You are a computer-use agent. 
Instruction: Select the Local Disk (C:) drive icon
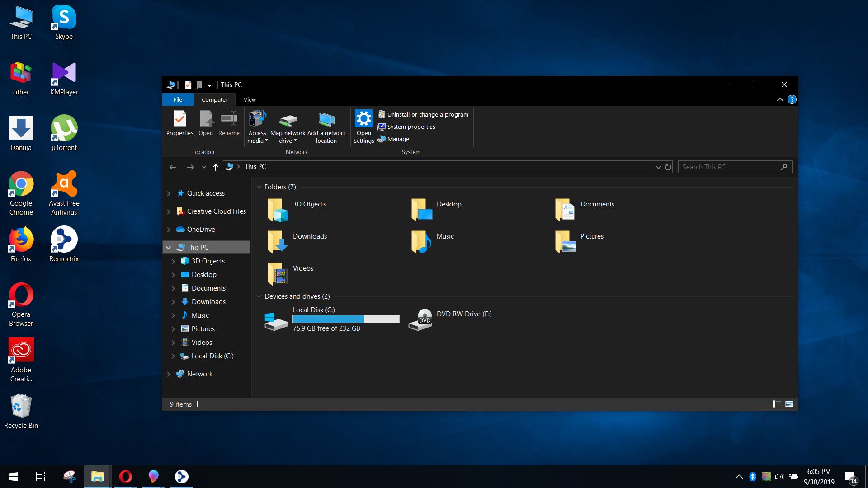pos(276,321)
